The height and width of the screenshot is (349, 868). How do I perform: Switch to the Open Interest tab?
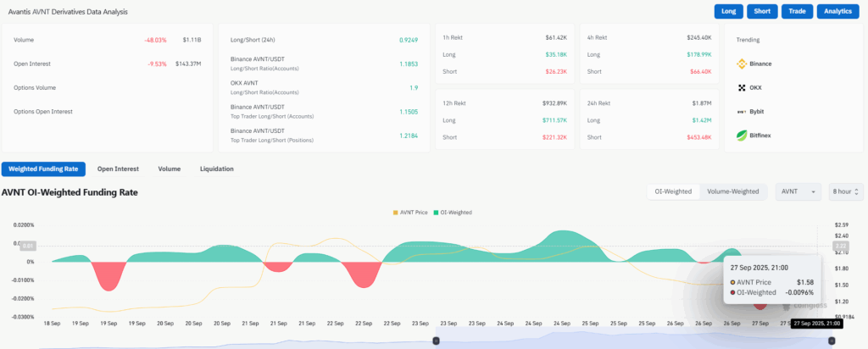click(x=118, y=169)
